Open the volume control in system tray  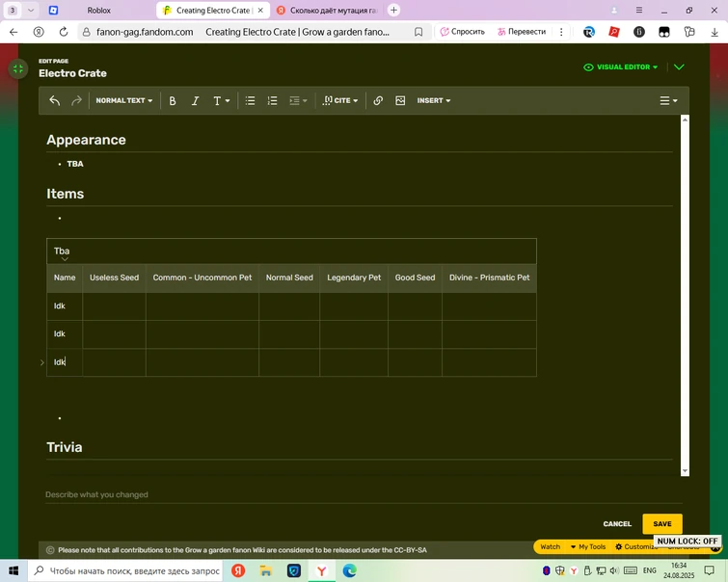[614, 570]
